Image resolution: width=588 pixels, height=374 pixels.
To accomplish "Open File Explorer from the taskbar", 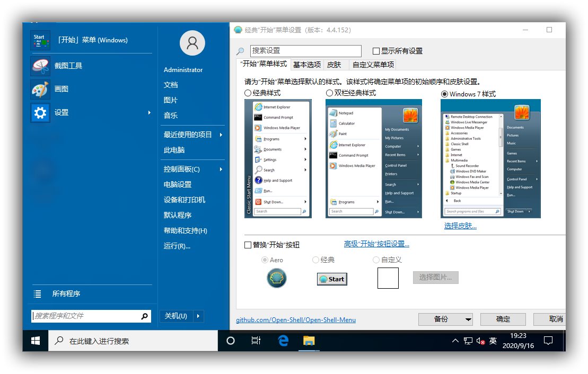I will [x=309, y=341].
